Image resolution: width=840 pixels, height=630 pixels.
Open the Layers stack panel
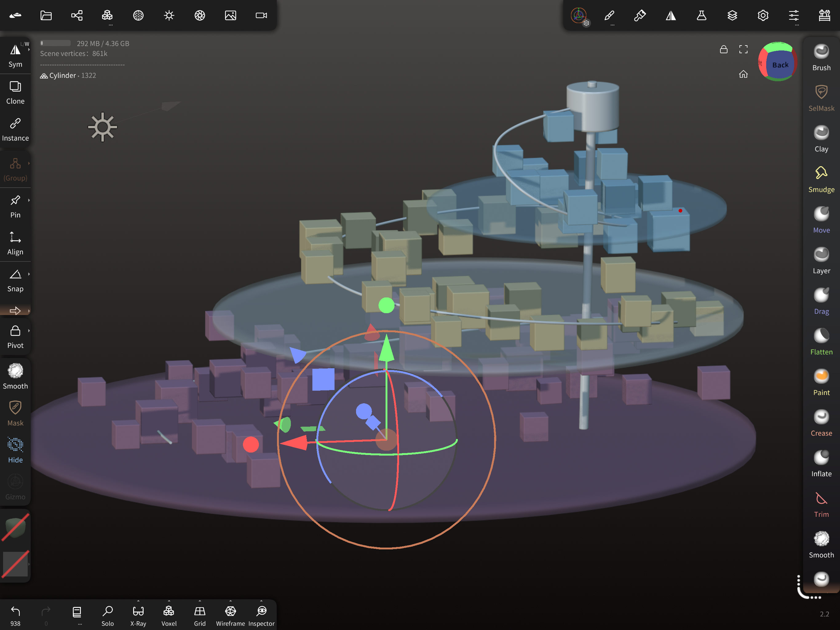pos(732,16)
